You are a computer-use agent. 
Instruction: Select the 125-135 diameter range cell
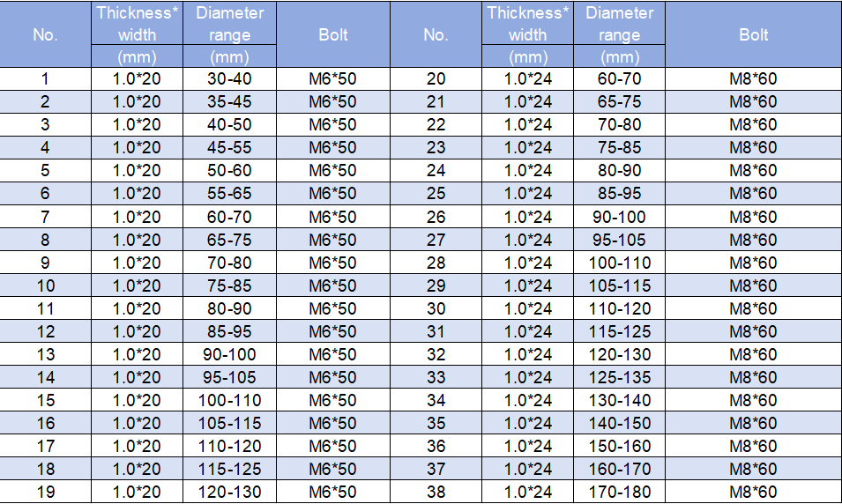[x=619, y=377]
